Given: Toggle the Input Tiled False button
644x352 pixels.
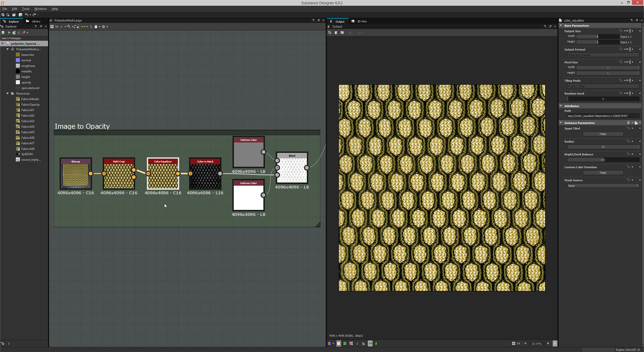Looking at the screenshot, I should [x=603, y=134].
